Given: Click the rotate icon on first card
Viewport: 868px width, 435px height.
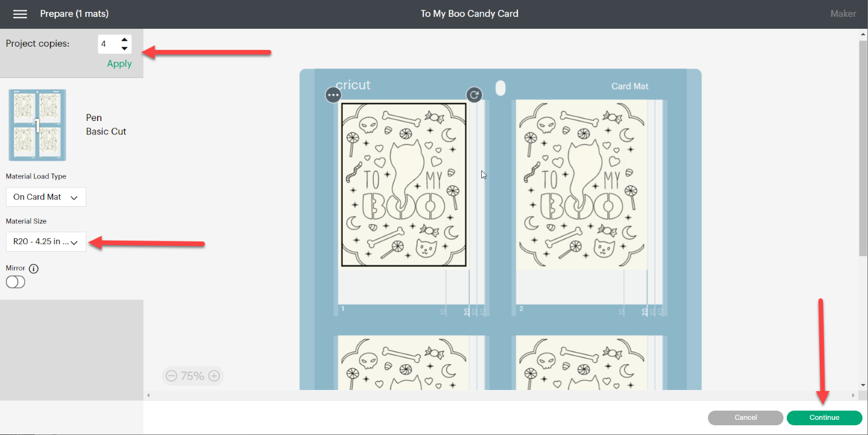Looking at the screenshot, I should pyautogui.click(x=474, y=95).
